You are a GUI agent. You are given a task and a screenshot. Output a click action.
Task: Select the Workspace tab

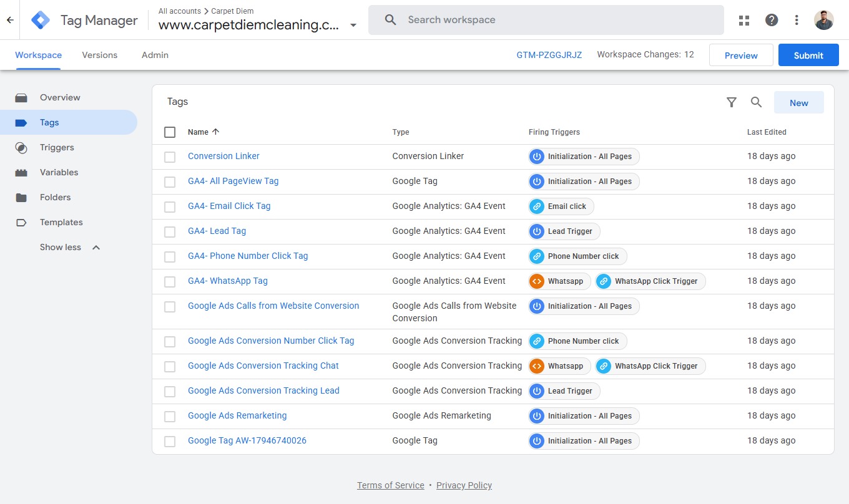38,55
